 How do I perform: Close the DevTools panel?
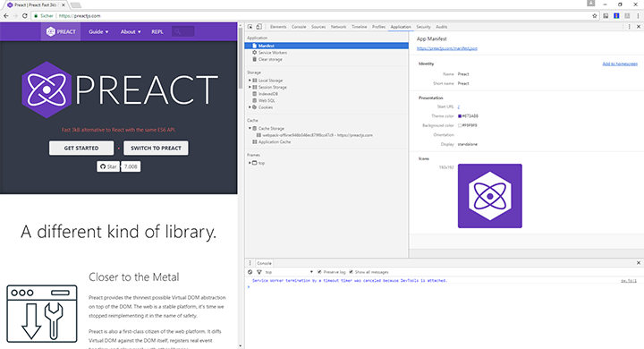[x=639, y=27]
